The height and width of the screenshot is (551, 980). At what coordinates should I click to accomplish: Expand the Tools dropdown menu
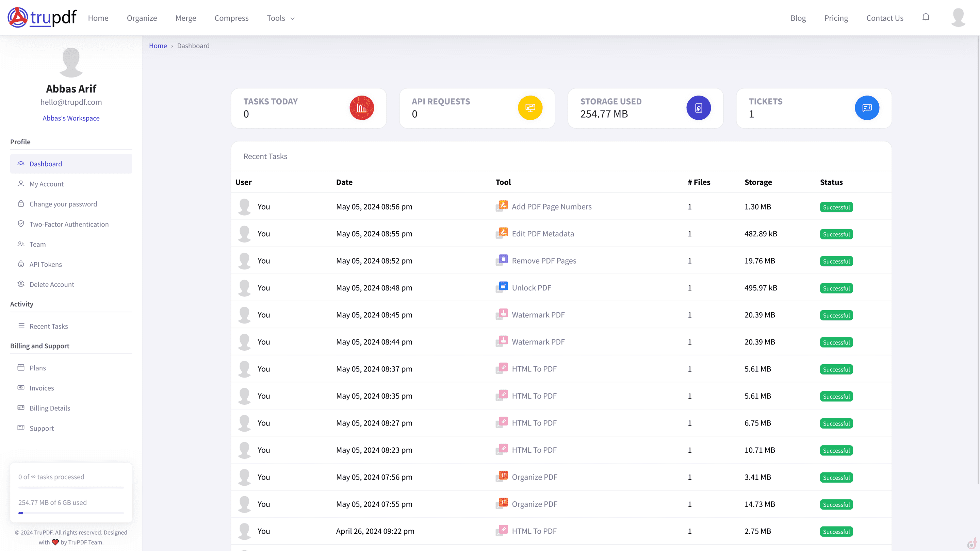[281, 18]
